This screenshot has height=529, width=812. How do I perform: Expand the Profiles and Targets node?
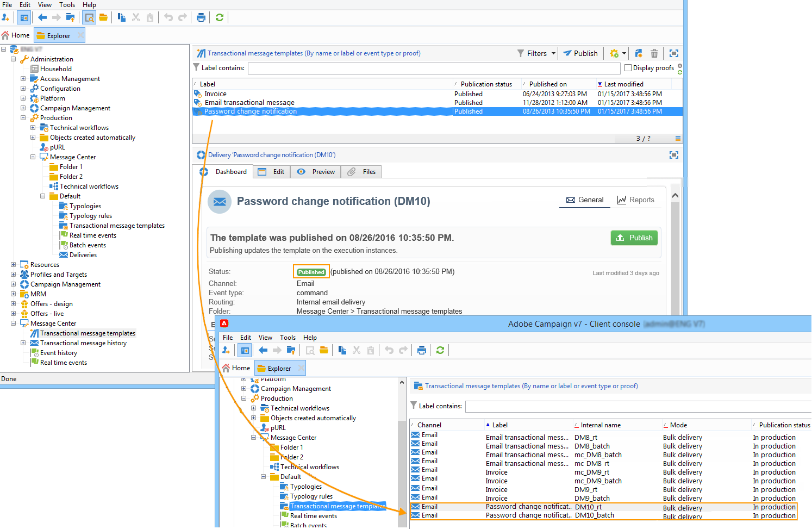[x=13, y=275]
